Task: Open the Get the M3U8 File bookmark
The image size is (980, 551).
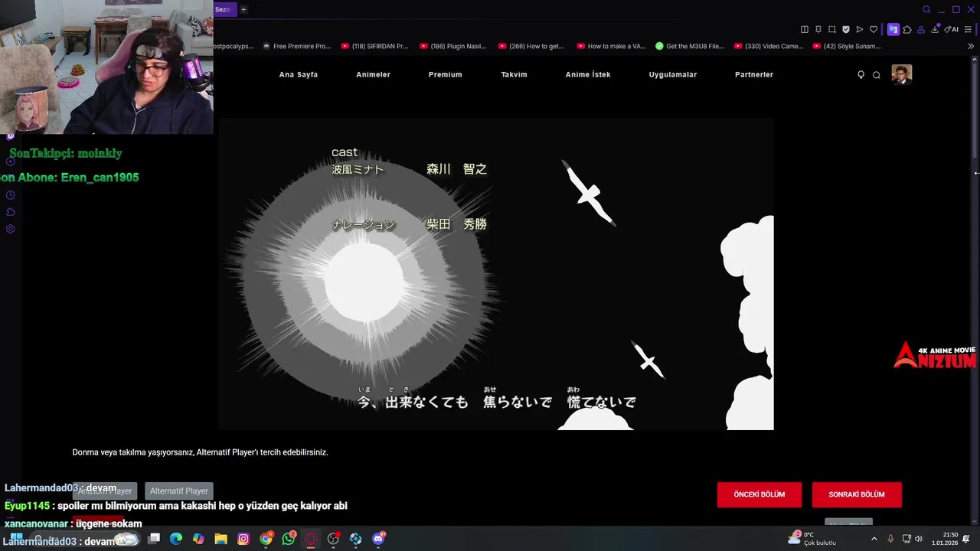Action: point(689,46)
